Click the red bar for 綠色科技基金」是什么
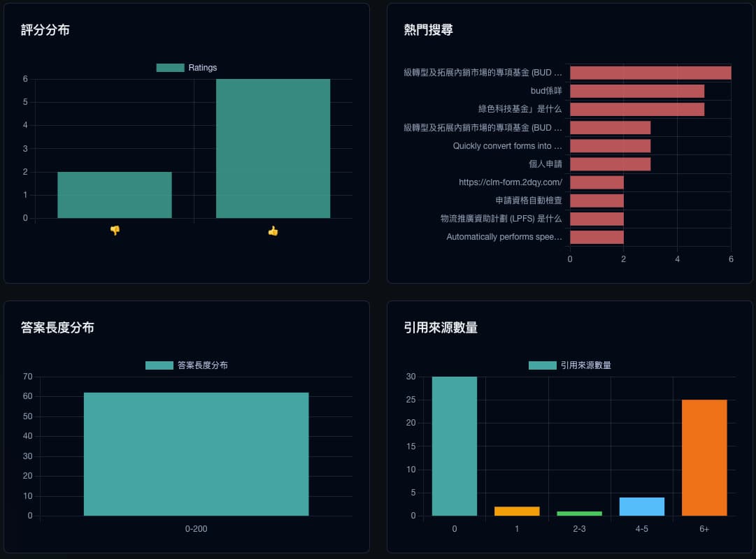Viewport: 756px width, 559px height. click(637, 110)
